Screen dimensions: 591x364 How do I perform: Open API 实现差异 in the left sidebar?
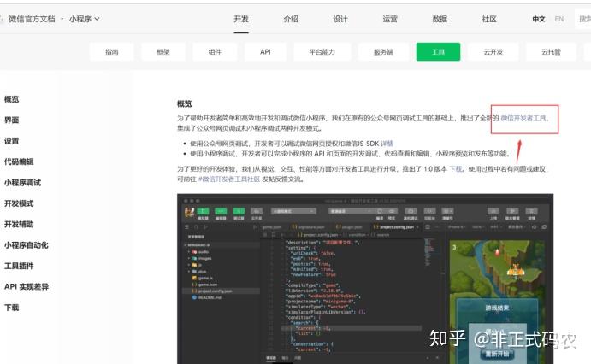(27, 286)
